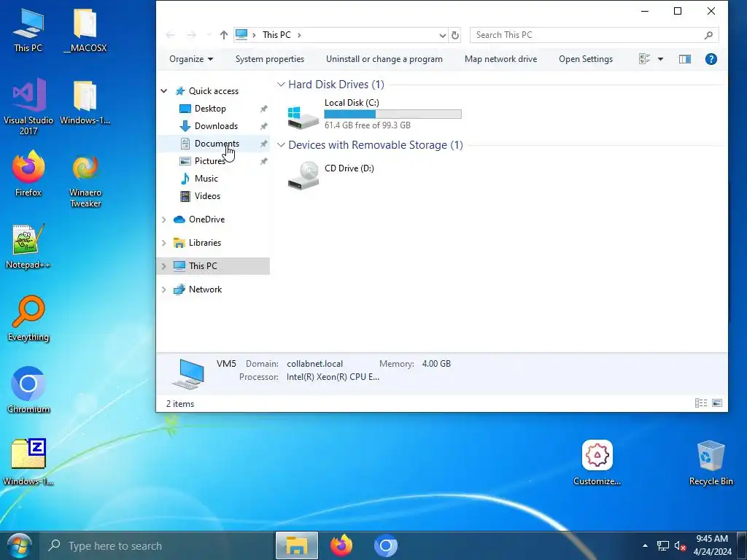
Task: Open Explorer help question mark
Action: point(711,59)
